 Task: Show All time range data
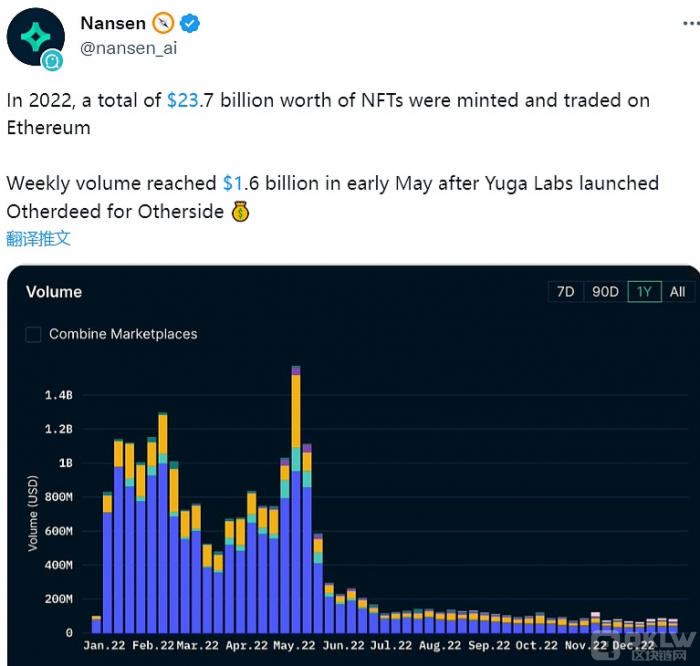point(677,292)
